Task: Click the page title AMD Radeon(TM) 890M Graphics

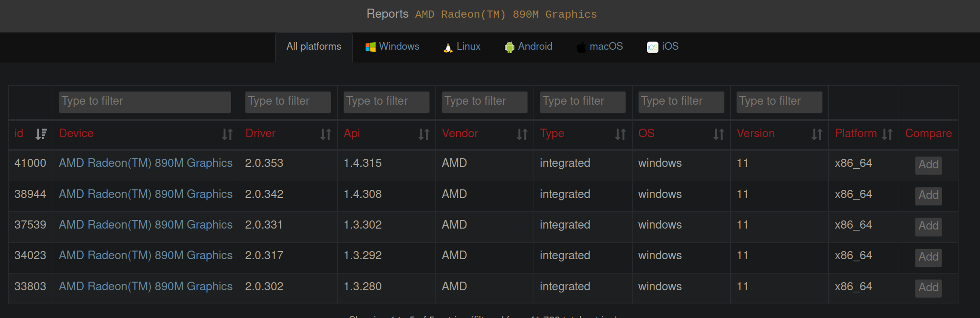Action: tap(506, 14)
